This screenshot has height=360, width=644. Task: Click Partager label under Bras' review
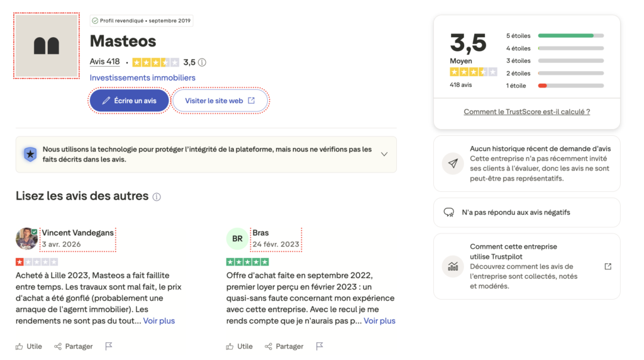point(289,346)
